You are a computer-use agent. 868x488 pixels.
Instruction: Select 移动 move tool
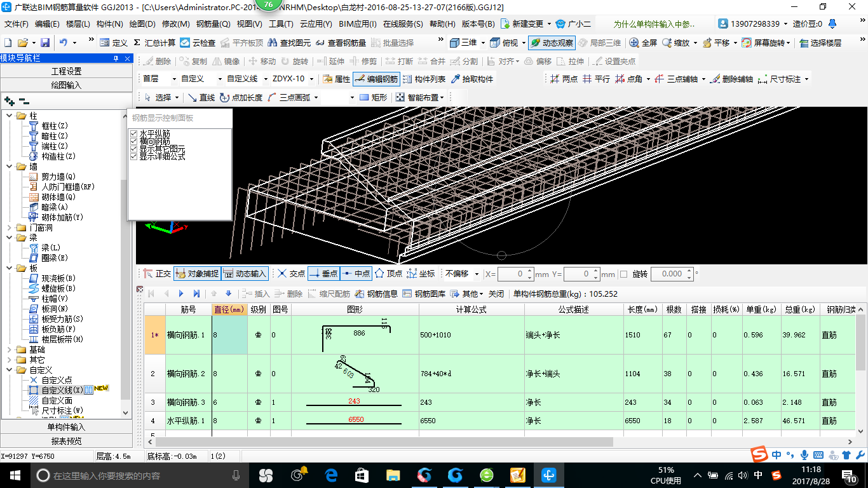tap(262, 61)
